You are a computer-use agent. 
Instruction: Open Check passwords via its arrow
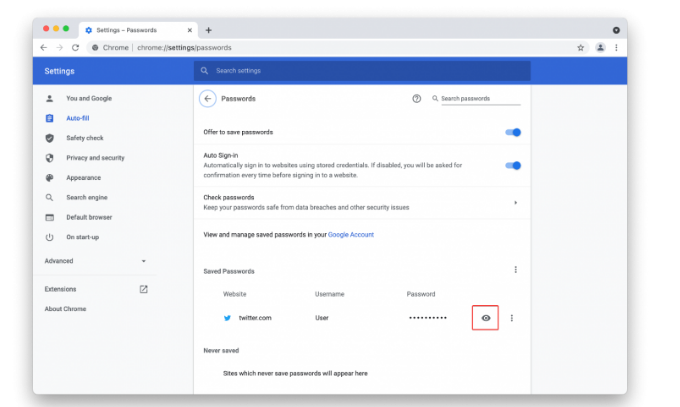coord(516,203)
